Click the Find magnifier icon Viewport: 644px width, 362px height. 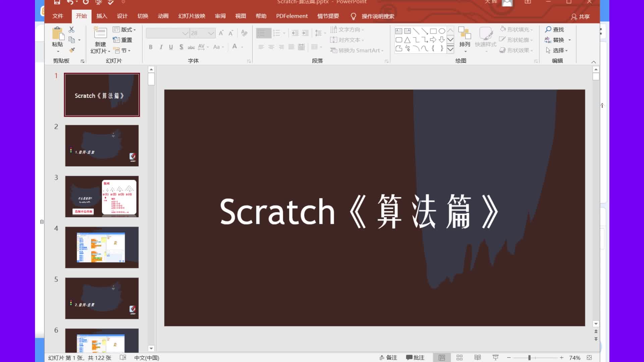[548, 29]
